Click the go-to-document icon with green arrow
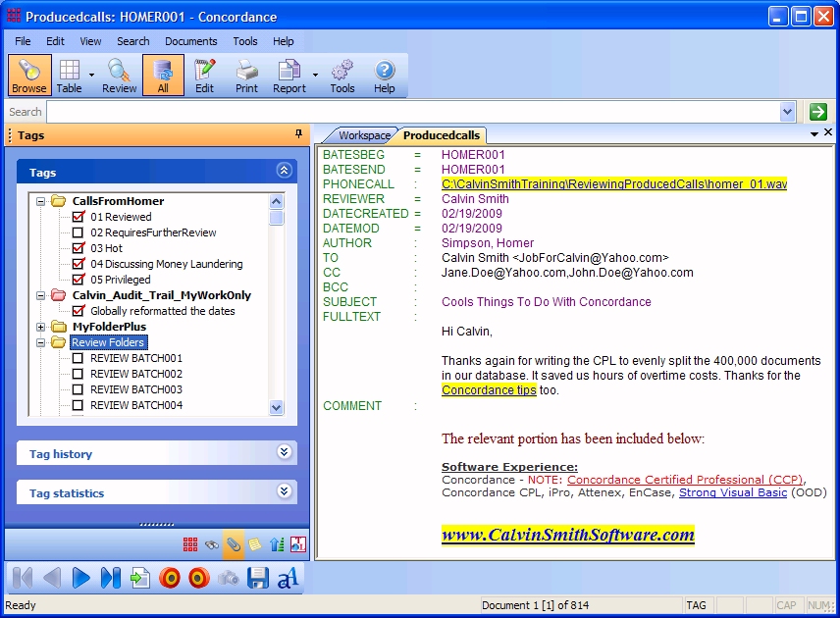This screenshot has height=618, width=840. [139, 579]
